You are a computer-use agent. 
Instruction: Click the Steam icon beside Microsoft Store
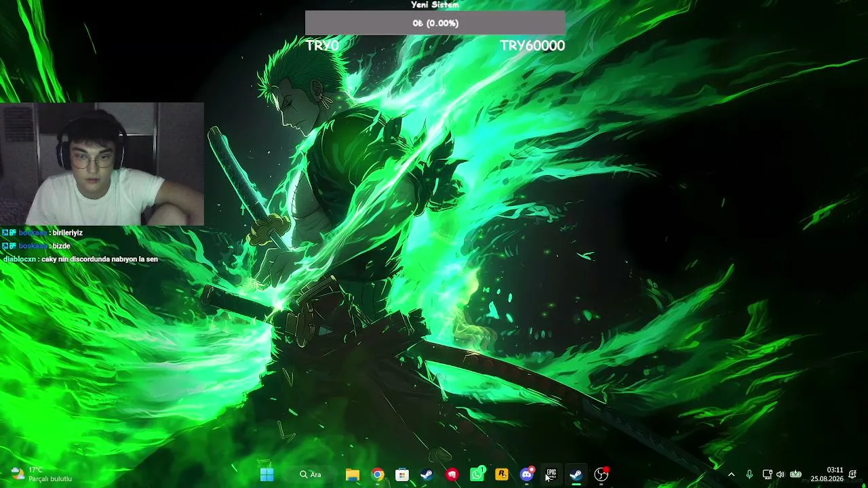427,474
